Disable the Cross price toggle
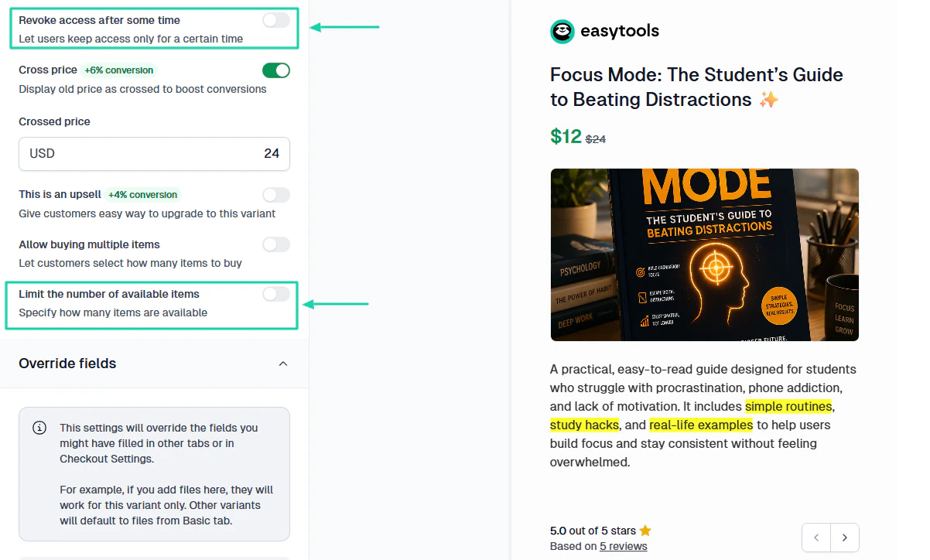 pyautogui.click(x=276, y=70)
